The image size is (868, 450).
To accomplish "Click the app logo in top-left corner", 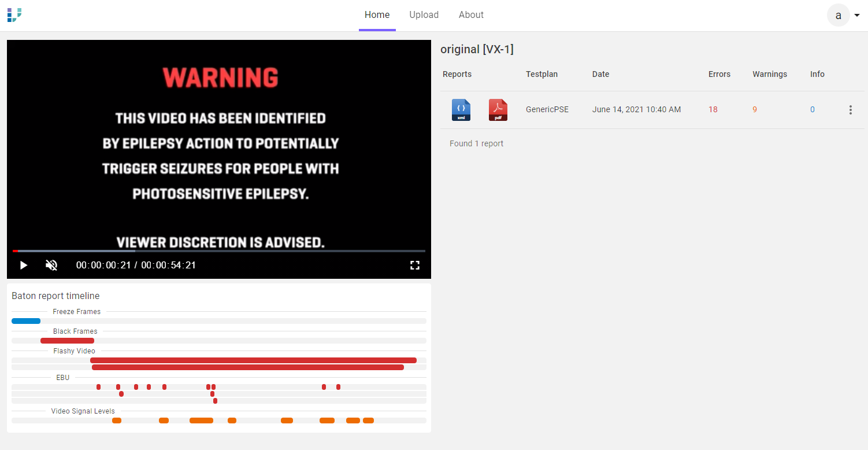I will pos(14,15).
